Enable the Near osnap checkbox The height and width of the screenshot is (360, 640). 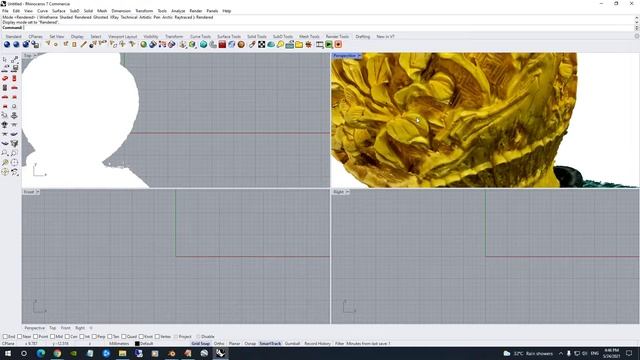pos(20,337)
